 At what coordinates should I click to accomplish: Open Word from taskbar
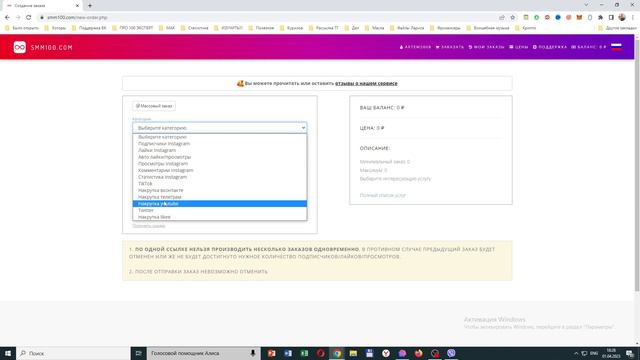288,353
